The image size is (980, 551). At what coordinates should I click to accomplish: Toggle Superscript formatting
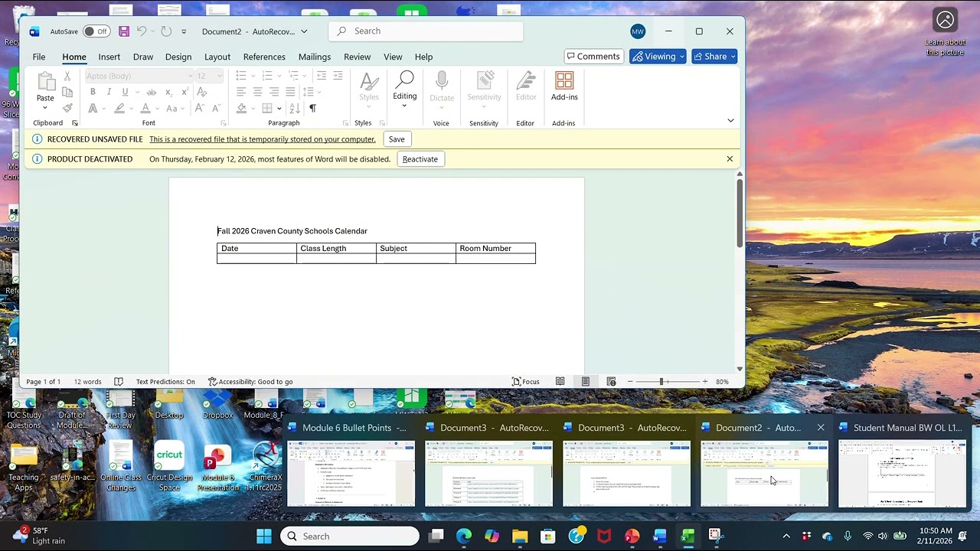click(x=185, y=92)
